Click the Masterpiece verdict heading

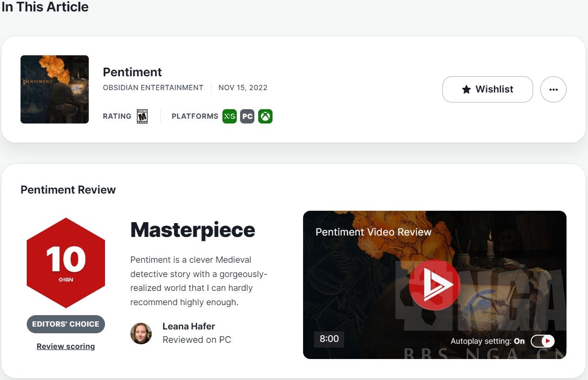193,230
